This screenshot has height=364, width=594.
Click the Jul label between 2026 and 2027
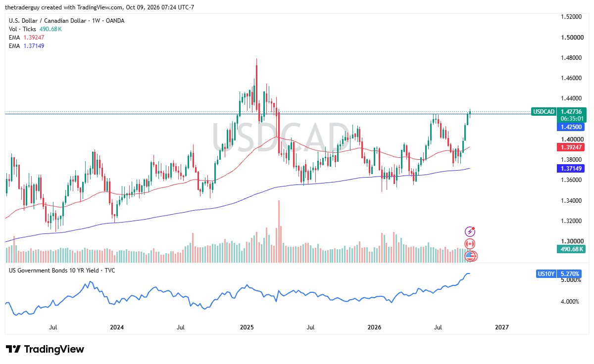pos(438,327)
